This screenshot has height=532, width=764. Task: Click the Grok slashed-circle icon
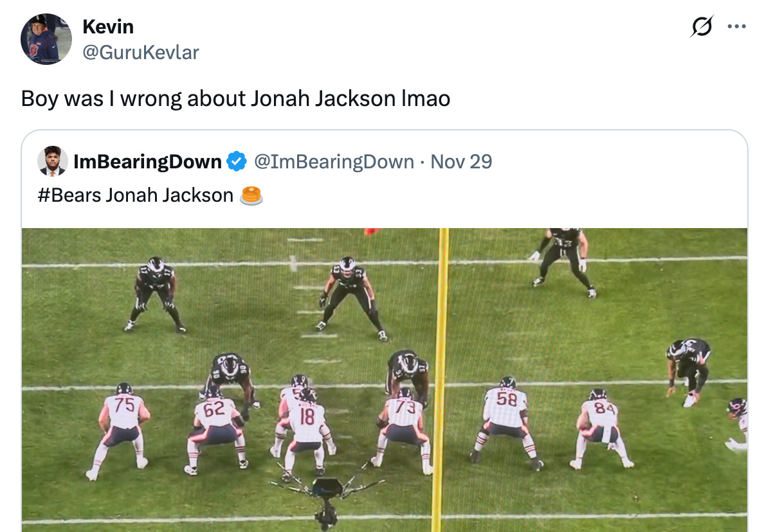click(702, 26)
